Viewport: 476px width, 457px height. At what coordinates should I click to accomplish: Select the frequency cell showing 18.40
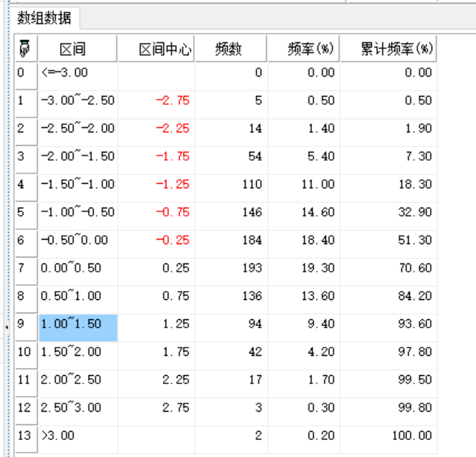(x=303, y=240)
